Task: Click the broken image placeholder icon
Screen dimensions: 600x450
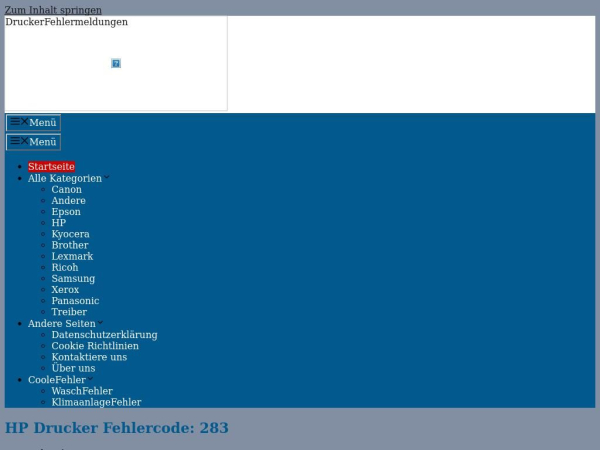Action: 116,63
